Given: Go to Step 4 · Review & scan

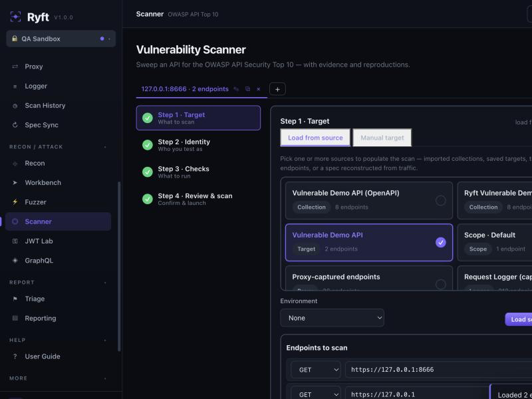Looking at the screenshot, I should click(x=198, y=199).
